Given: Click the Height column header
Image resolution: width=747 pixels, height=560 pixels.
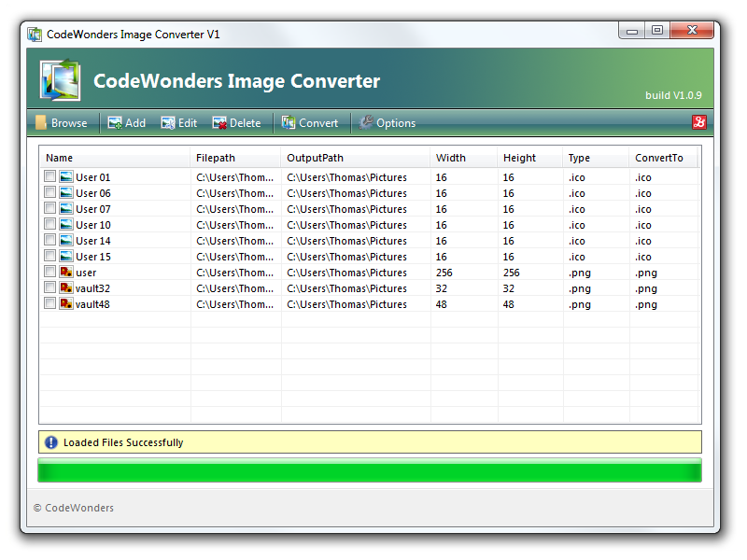Looking at the screenshot, I should pos(530,158).
